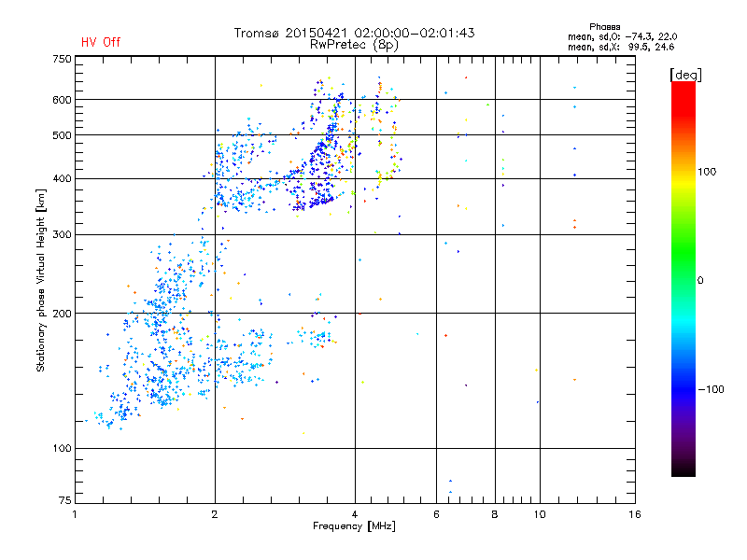
Task: Click the '300' y-axis tick label
Action: pos(62,235)
